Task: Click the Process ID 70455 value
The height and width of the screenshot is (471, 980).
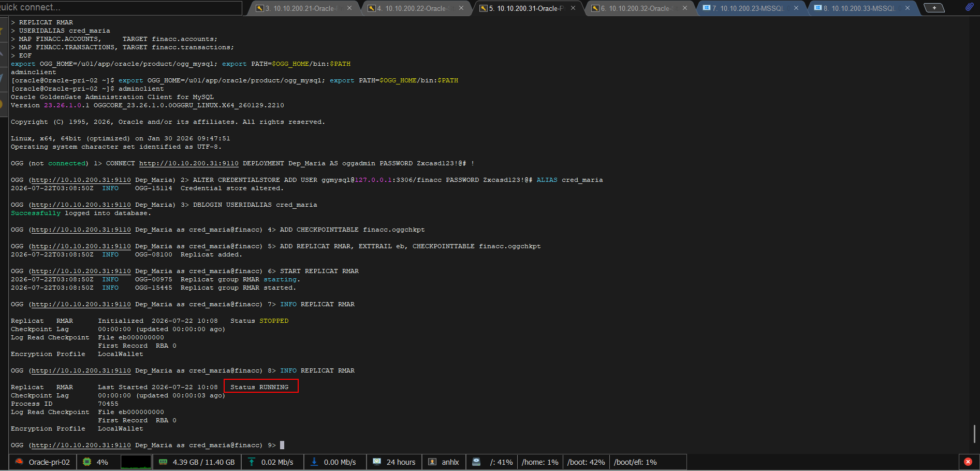Action: pyautogui.click(x=108, y=404)
